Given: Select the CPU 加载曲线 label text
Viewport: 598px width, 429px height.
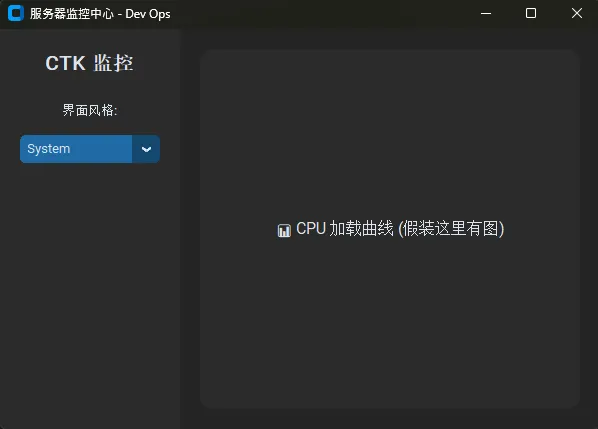Looking at the screenshot, I should click(345, 229).
